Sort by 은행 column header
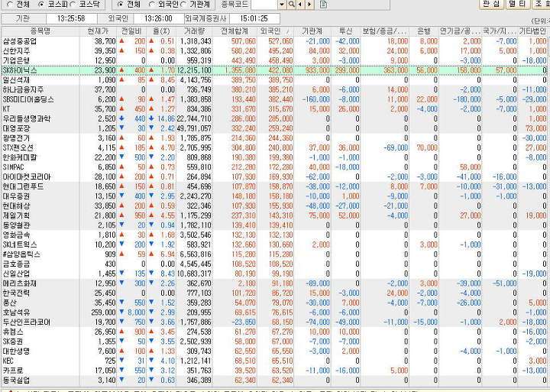Viewport: 550px width, 392px height. (x=424, y=31)
